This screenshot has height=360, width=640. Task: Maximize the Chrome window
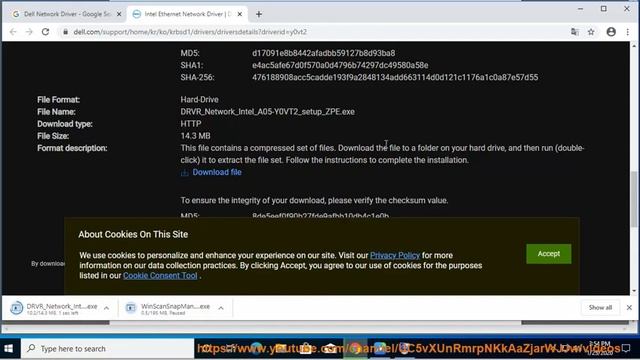point(604,9)
